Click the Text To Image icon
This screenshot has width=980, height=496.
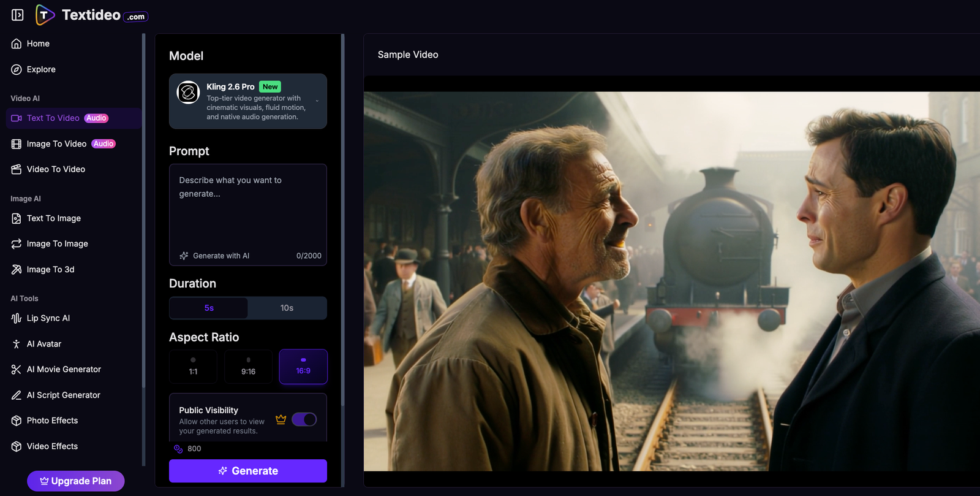(17, 218)
